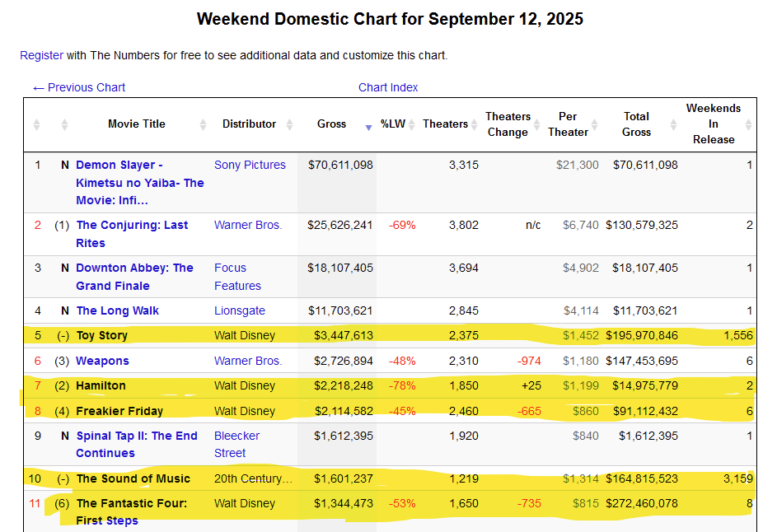The image size is (777, 532).
Task: Sort by Distributor using its arrows
Action: tap(290, 124)
